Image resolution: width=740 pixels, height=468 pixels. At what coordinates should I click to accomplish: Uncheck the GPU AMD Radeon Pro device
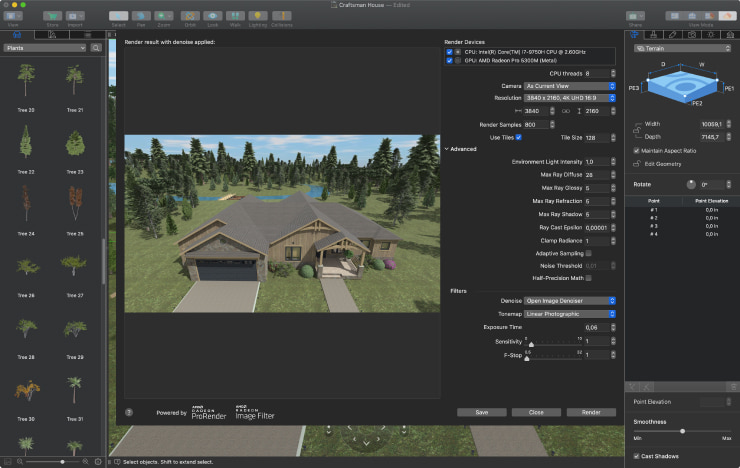[449, 60]
